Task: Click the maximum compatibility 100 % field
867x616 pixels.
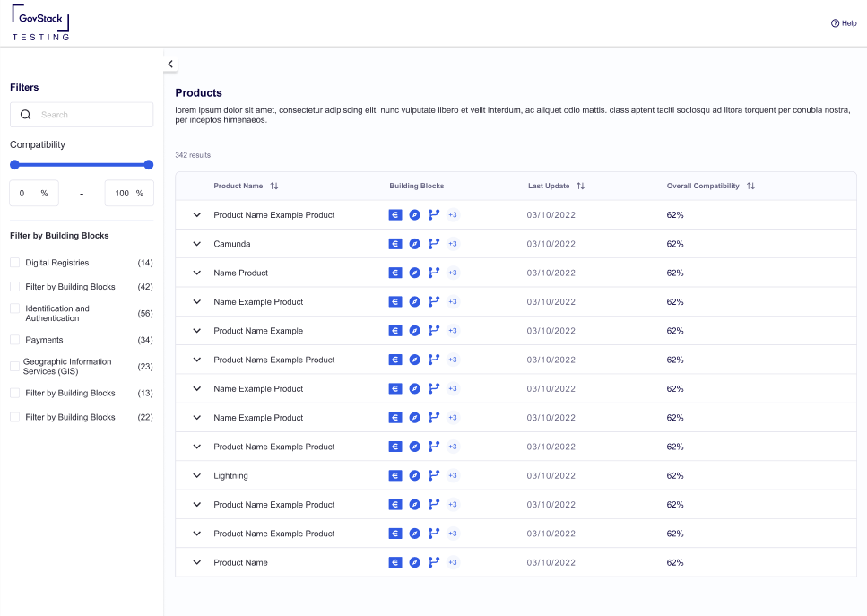Action: 129,193
